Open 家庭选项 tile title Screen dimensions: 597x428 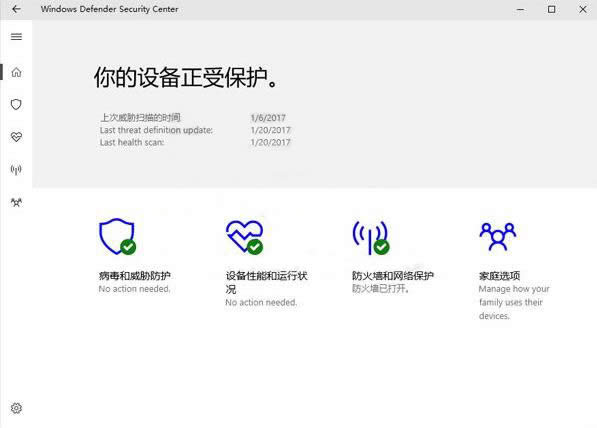[x=499, y=275]
